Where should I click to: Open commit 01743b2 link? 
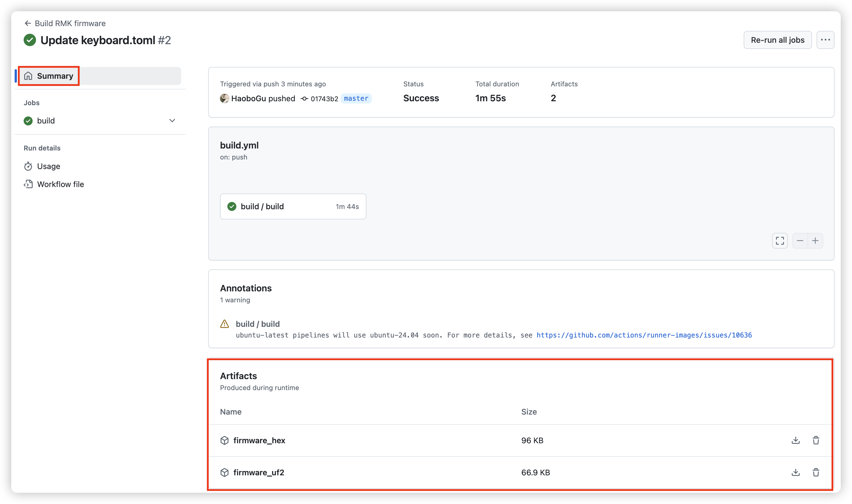[324, 99]
